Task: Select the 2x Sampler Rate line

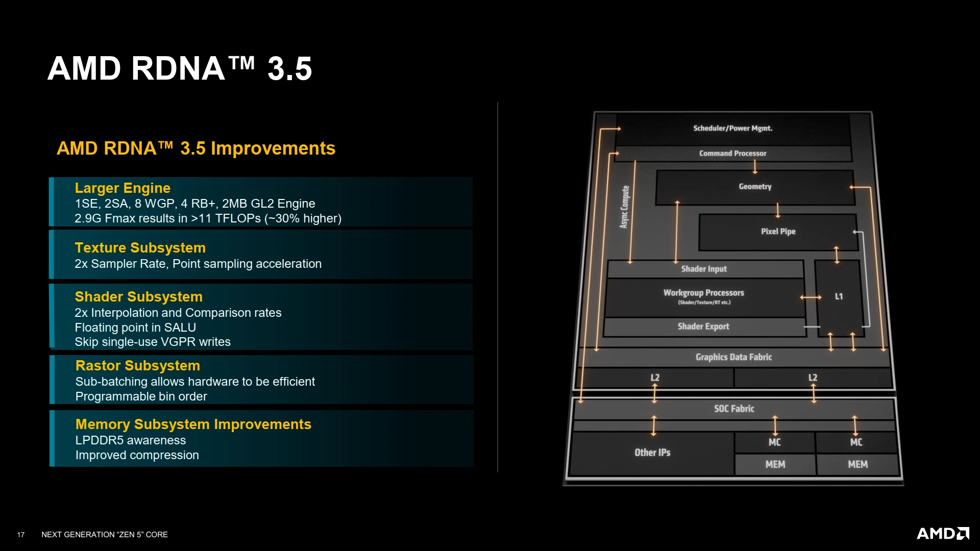Action: click(198, 264)
